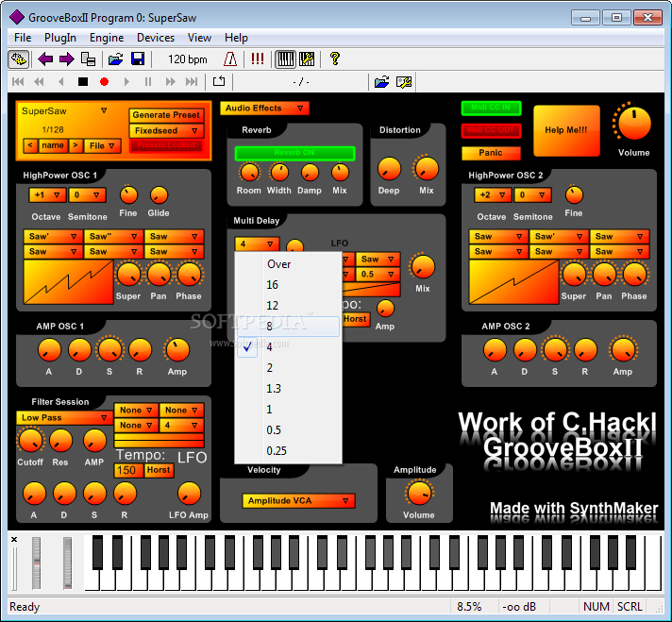672x622 pixels.
Task: Click the Filter Tempo 150 value field
Action: click(128, 470)
